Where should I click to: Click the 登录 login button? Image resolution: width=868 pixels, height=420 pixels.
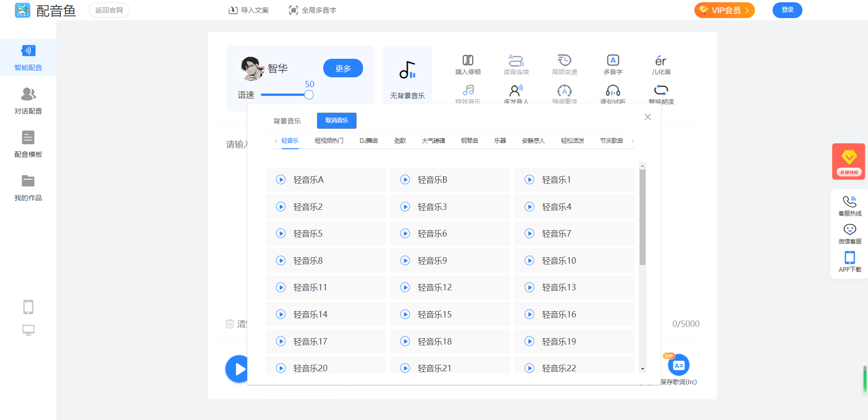tap(788, 10)
